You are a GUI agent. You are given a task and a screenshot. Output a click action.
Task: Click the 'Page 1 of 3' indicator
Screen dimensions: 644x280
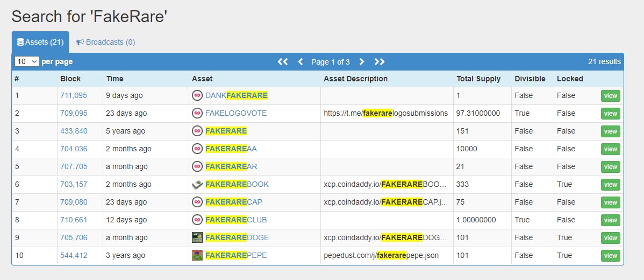[331, 62]
